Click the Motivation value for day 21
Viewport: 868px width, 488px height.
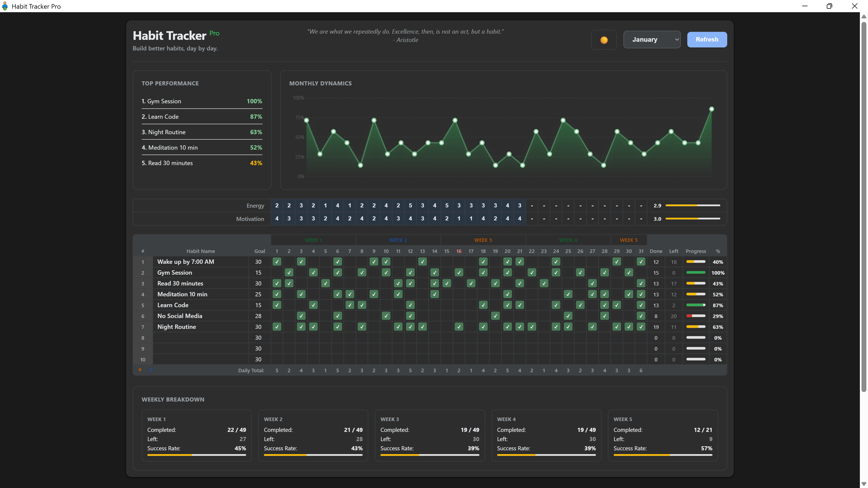[519, 219]
